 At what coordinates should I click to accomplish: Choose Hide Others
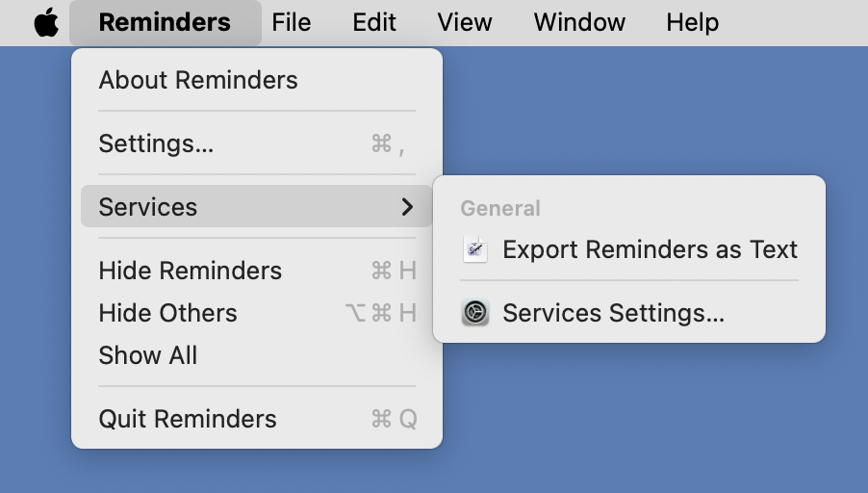coord(167,313)
